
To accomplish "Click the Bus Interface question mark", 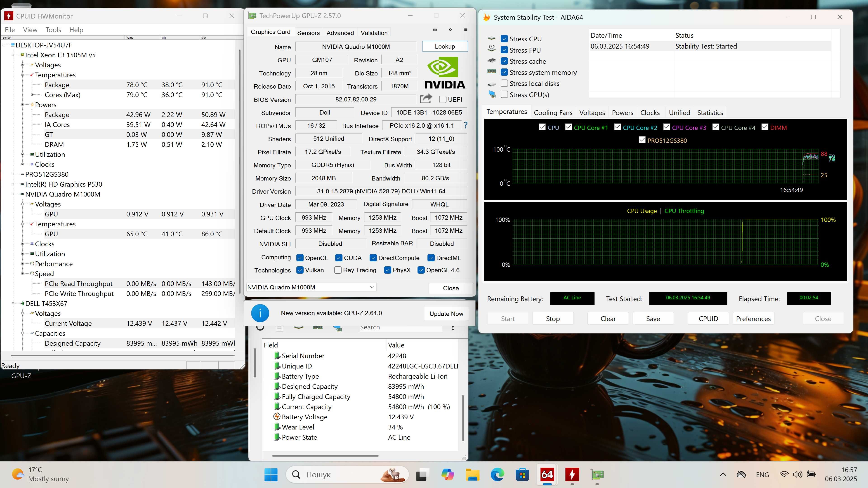I will [465, 125].
